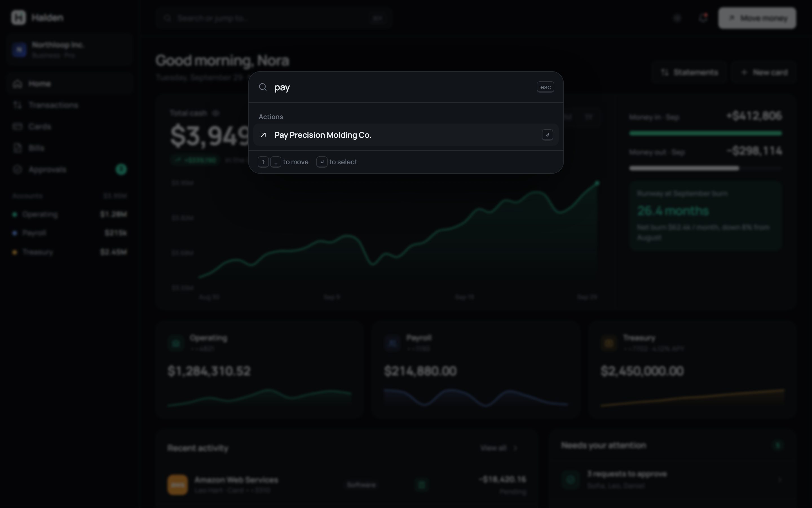The image size is (812, 508).
Task: Click the esc key badge to dismiss palette
Action: point(545,87)
